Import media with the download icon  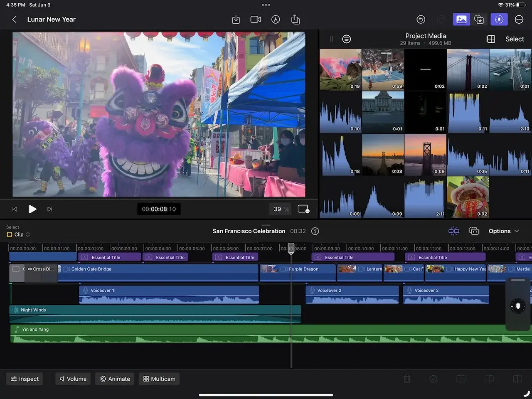pyautogui.click(x=236, y=19)
